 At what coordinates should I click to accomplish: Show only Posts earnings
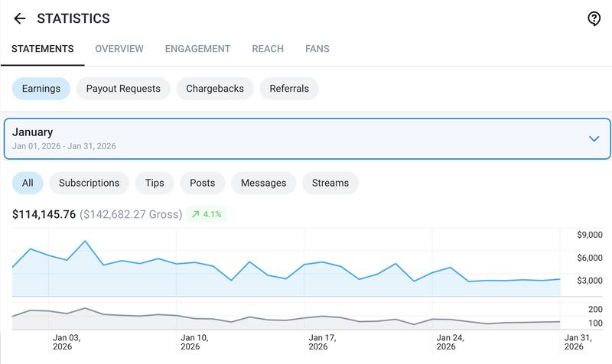click(x=202, y=183)
